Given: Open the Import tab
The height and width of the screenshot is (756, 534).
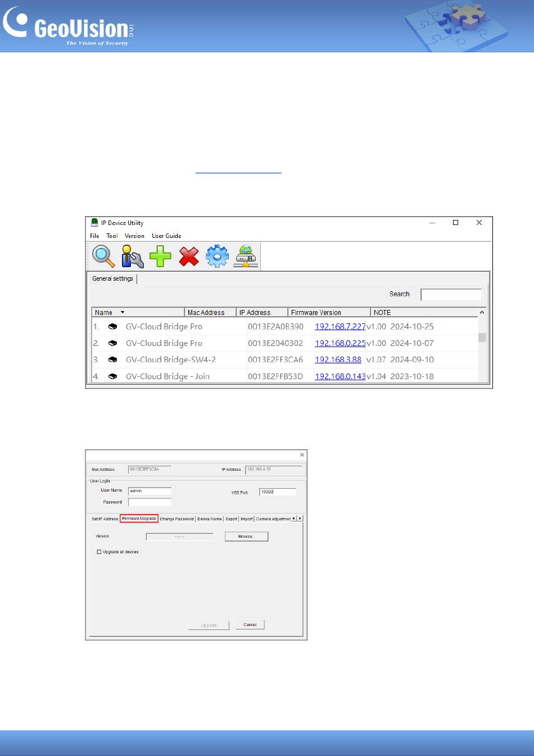Looking at the screenshot, I should click(x=247, y=519).
